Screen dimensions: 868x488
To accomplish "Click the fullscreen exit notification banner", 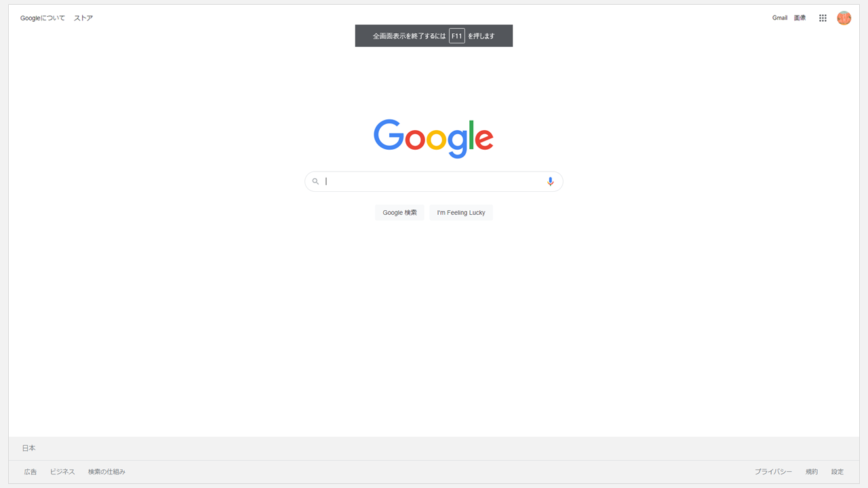I will 434,36.
